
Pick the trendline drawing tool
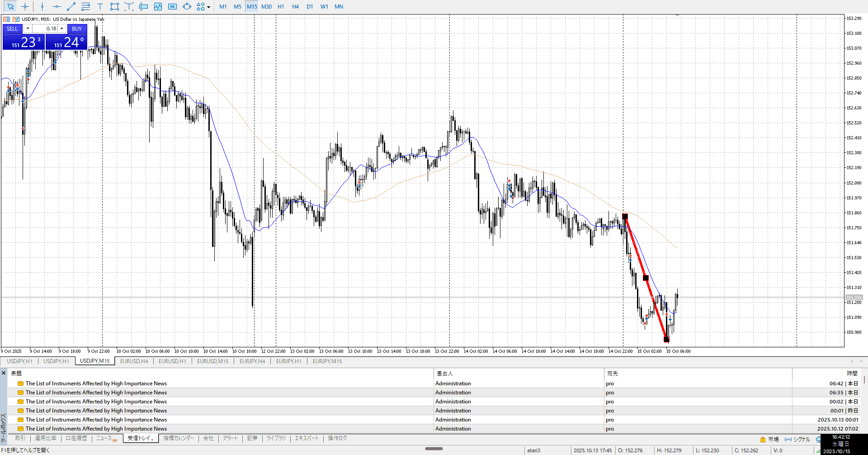click(x=71, y=7)
